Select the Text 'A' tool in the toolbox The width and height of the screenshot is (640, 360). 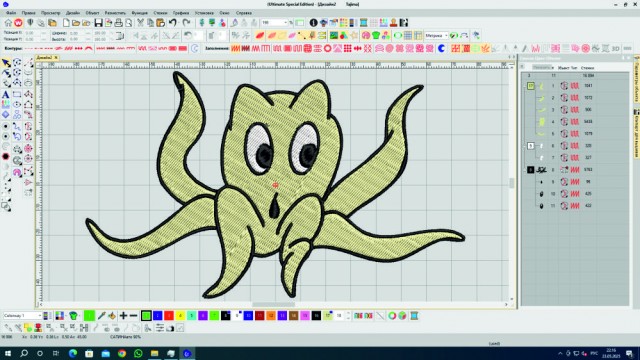coord(6,94)
